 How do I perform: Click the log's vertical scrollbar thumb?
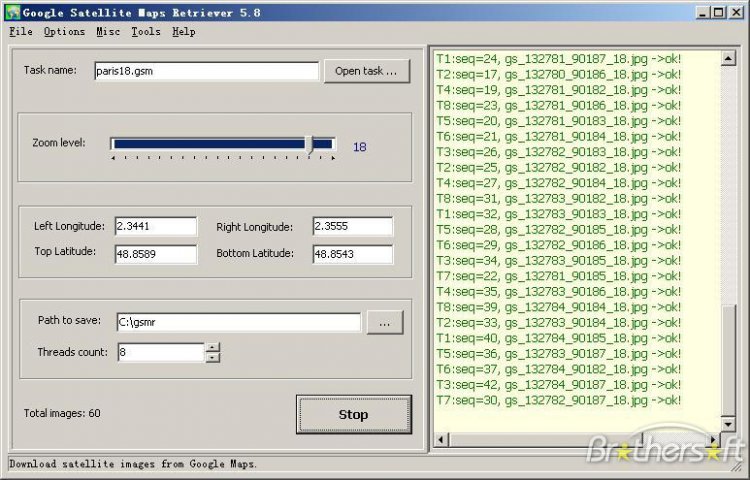pos(728,360)
